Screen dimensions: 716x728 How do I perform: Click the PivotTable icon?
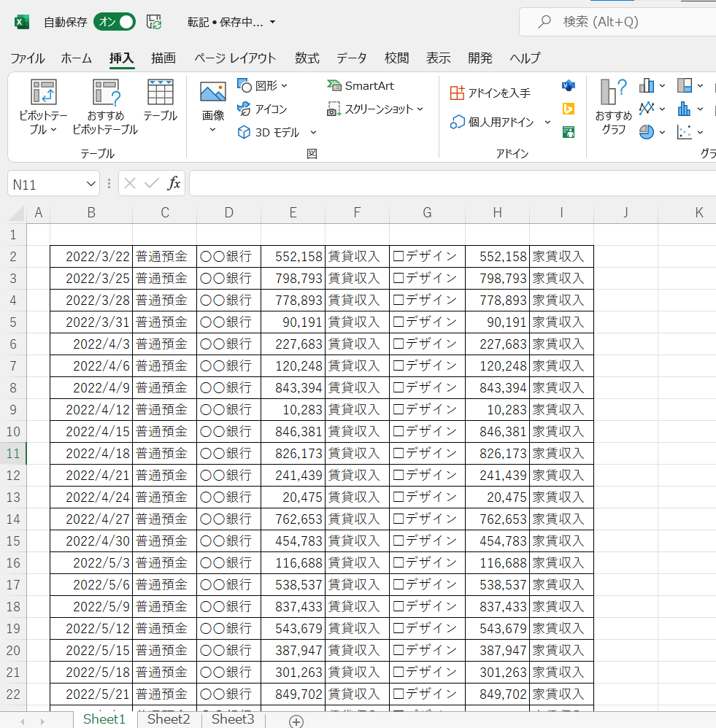(43, 93)
